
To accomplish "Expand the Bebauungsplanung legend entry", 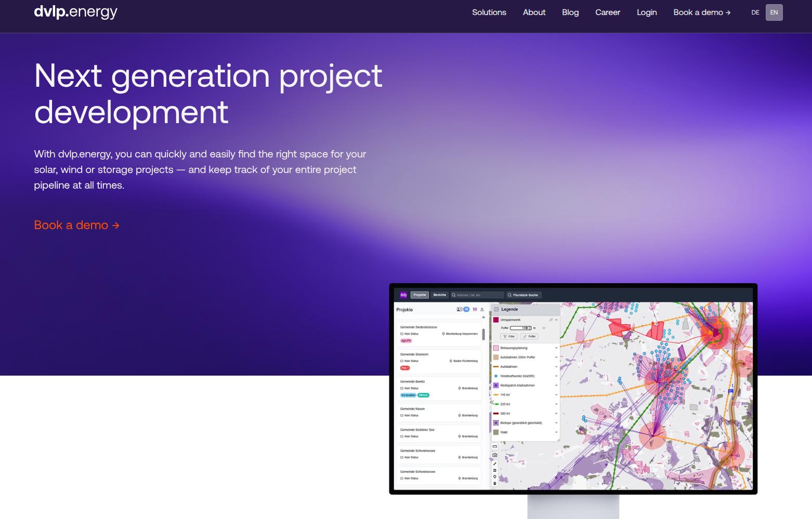I will point(556,348).
